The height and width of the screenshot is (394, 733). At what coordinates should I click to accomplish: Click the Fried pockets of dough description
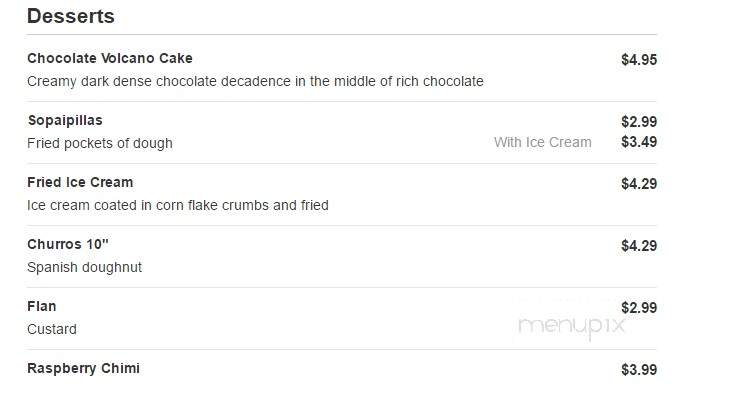pyautogui.click(x=100, y=143)
